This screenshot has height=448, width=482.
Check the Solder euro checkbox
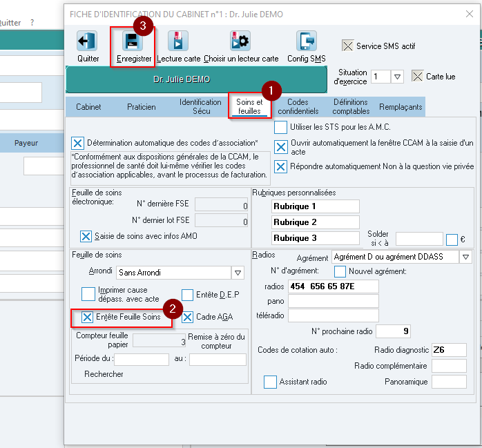pyautogui.click(x=452, y=240)
